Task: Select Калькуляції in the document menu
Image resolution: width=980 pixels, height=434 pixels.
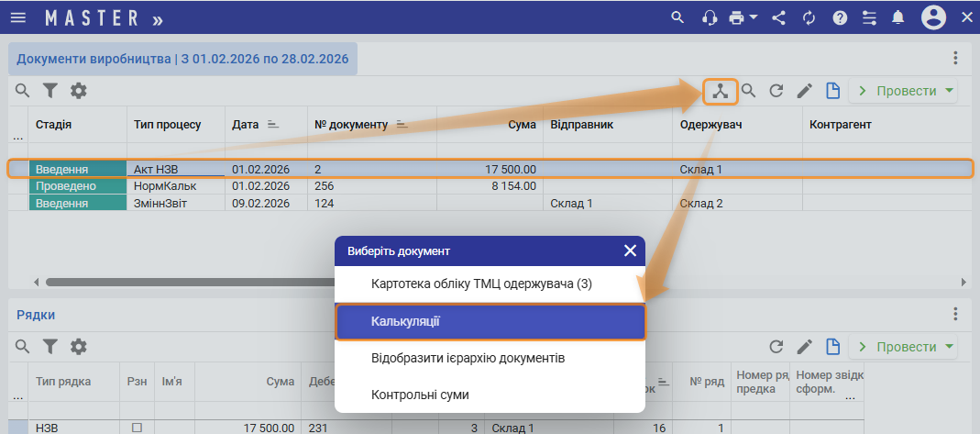Action: point(490,322)
